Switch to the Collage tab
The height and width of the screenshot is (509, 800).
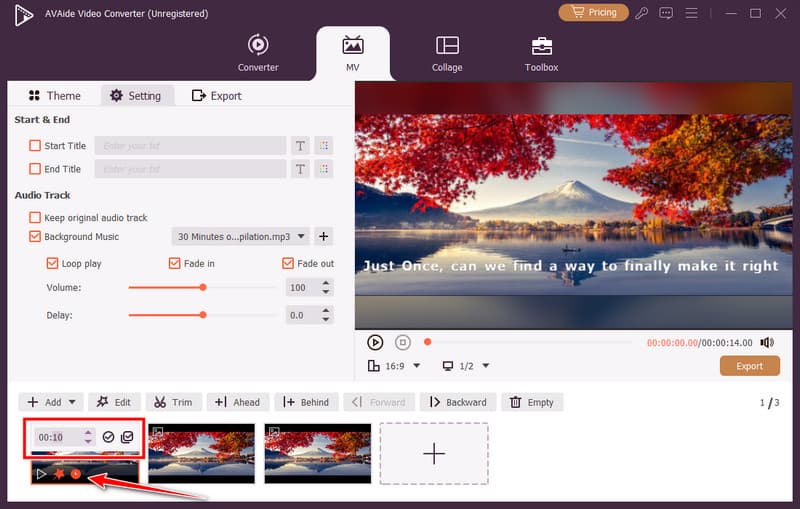point(447,53)
